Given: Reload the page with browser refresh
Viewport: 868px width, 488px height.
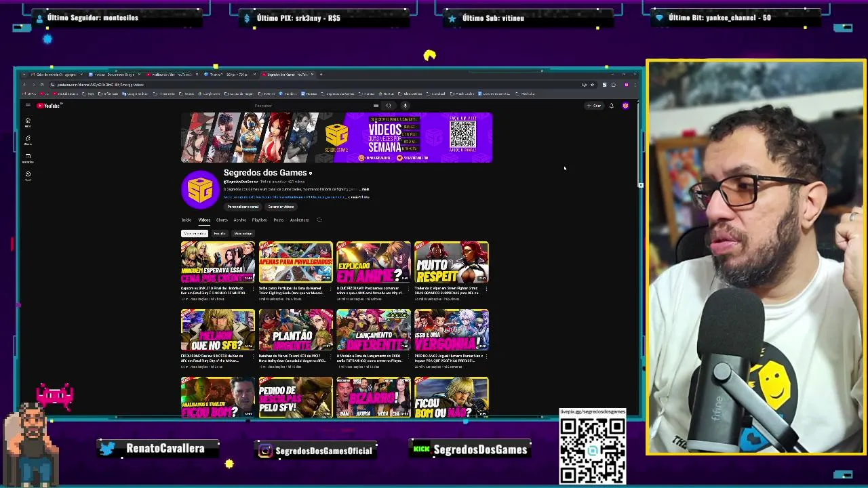Looking at the screenshot, I should (41, 85).
